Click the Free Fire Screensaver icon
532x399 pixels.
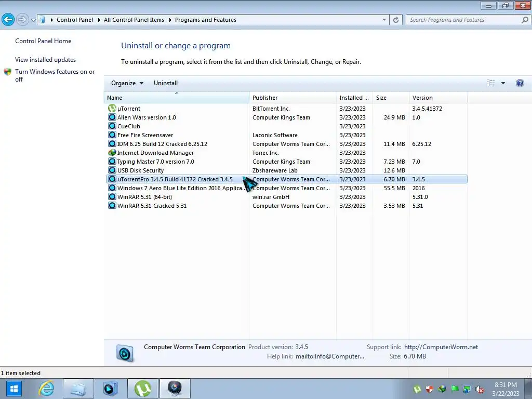click(x=112, y=135)
